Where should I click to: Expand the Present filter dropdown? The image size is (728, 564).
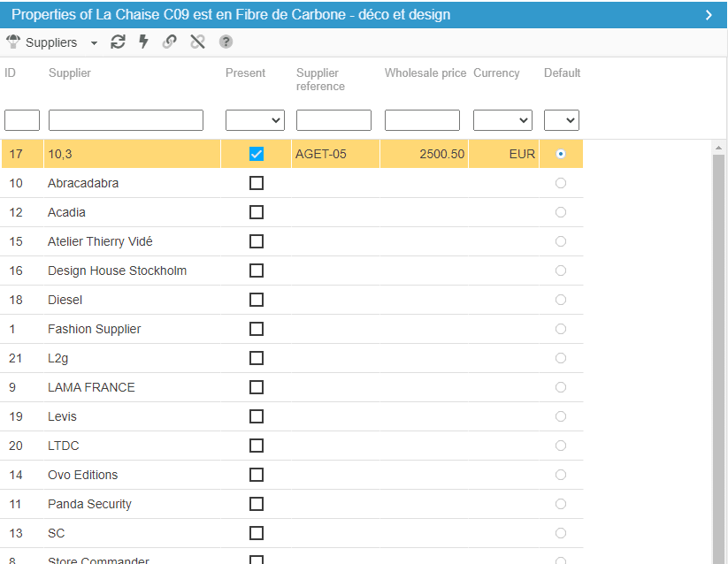(x=255, y=120)
